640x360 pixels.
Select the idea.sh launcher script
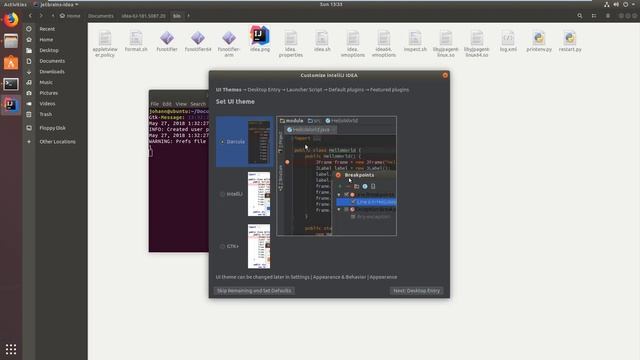click(x=322, y=41)
